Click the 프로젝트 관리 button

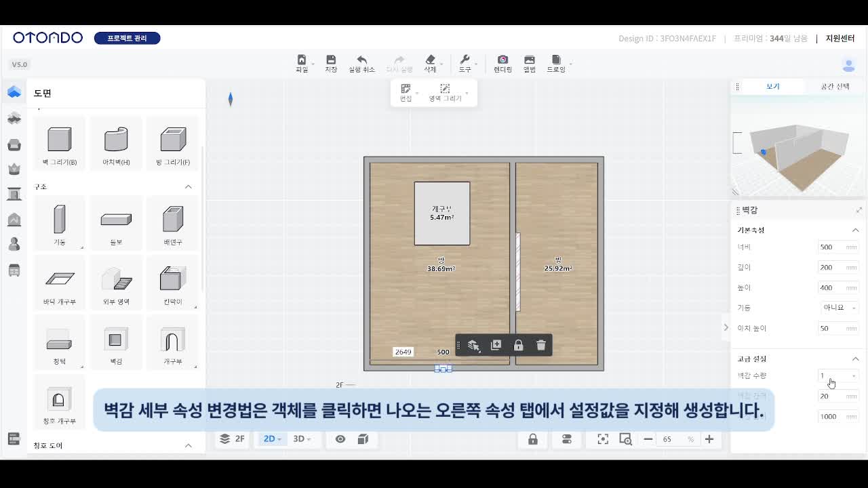tap(127, 38)
